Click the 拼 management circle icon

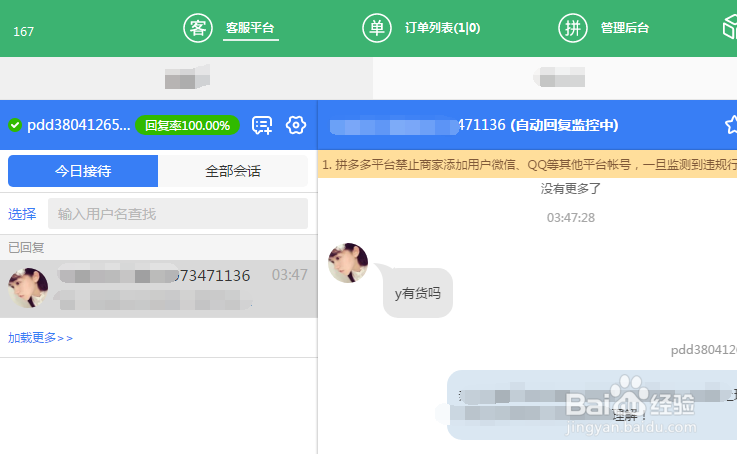coord(572,28)
